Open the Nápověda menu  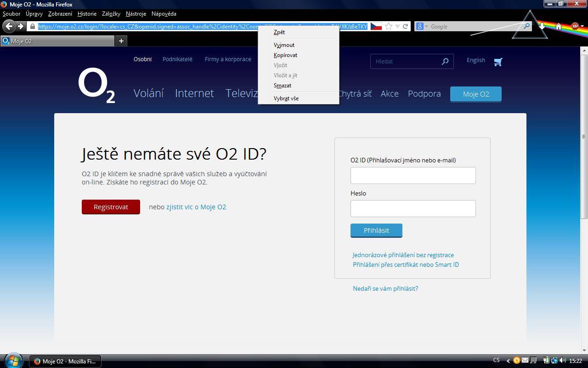[164, 14]
